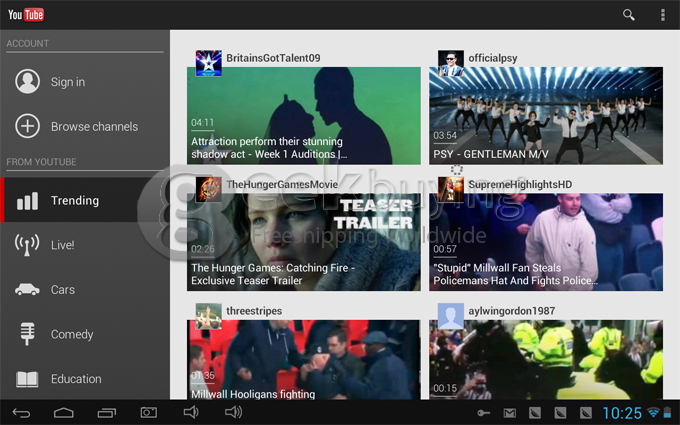Click the aylwingordon1987 channel name
Viewport: 680px width, 425px height.
(512, 311)
